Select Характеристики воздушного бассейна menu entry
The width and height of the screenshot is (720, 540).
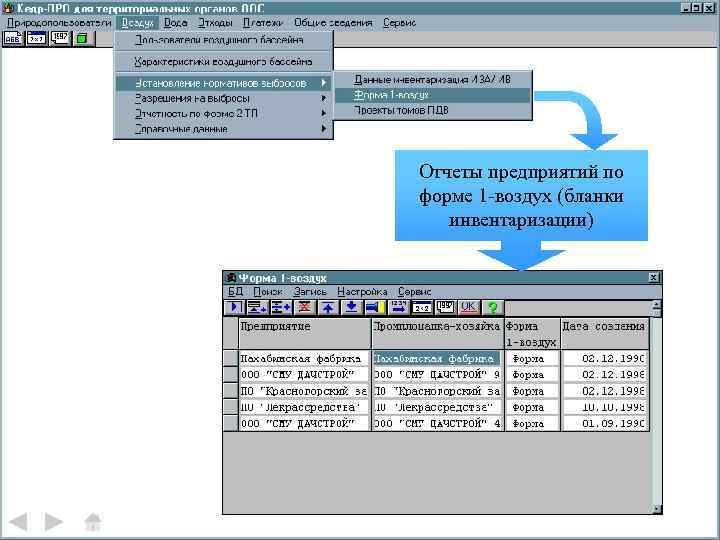pyautogui.click(x=223, y=62)
